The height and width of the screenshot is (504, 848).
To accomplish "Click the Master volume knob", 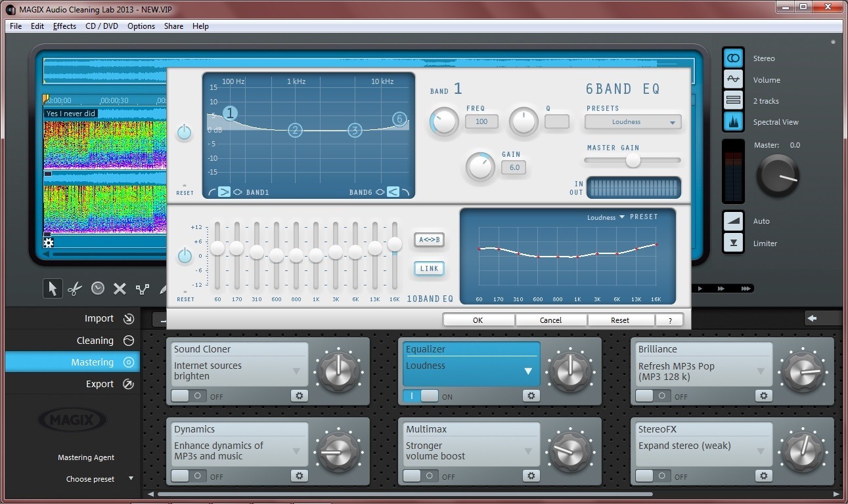I will pos(777,177).
